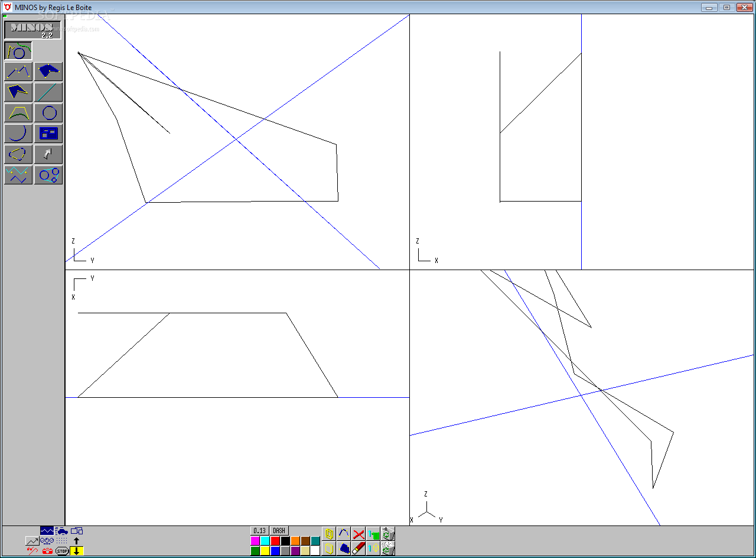Pick the teal color swatch
The height and width of the screenshot is (558, 756).
point(315,541)
